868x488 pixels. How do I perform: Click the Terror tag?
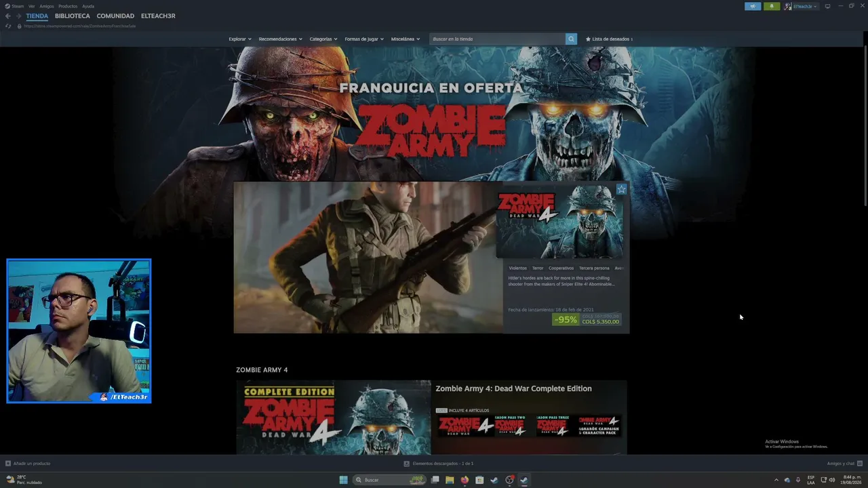click(x=538, y=268)
